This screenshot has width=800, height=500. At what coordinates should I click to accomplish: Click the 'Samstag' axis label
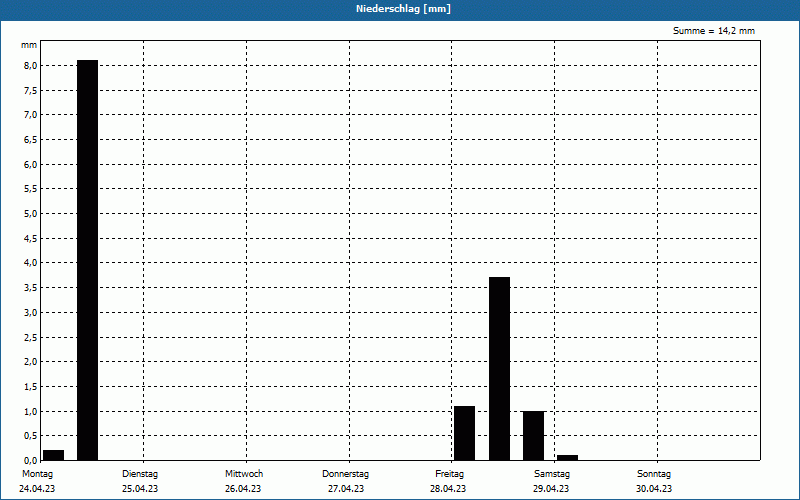pos(552,474)
